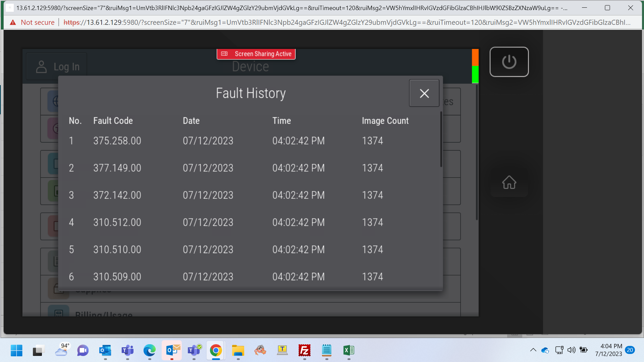Open File Explorer from the taskbar
The image size is (644, 362).
[x=238, y=351]
